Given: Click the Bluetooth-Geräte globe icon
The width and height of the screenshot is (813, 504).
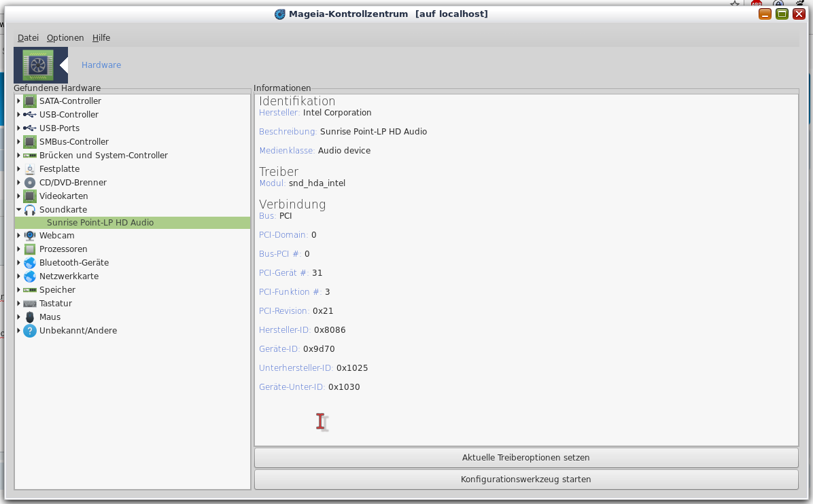Looking at the screenshot, I should pyautogui.click(x=30, y=263).
